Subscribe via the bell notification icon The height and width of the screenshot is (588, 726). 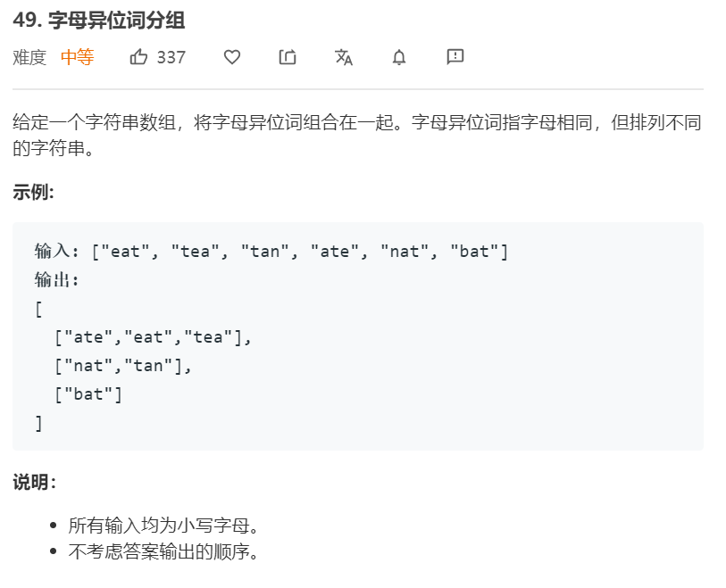point(399,57)
